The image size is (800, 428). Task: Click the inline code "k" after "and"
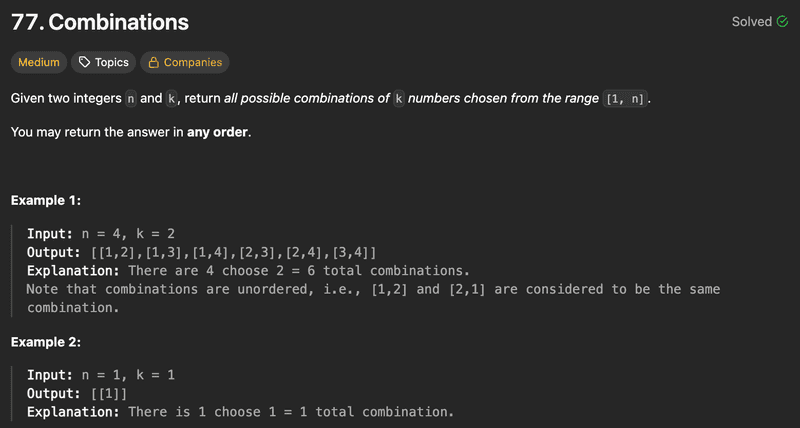[x=173, y=99]
